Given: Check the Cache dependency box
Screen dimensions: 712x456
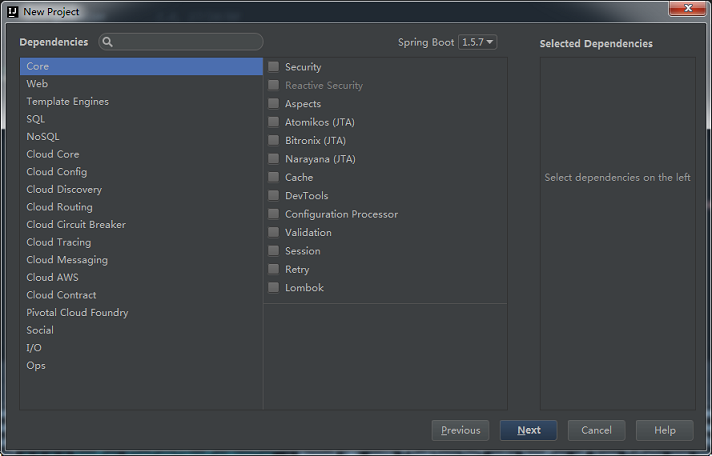Looking at the screenshot, I should click(x=273, y=177).
